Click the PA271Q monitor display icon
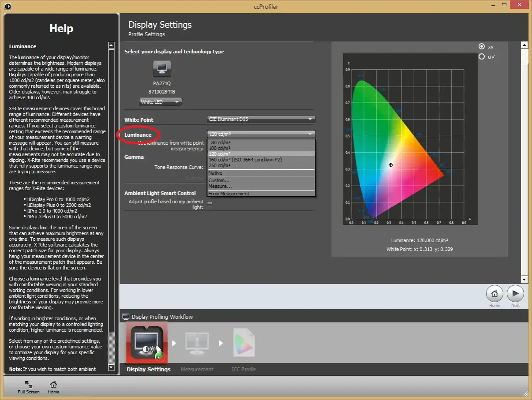 point(161,69)
